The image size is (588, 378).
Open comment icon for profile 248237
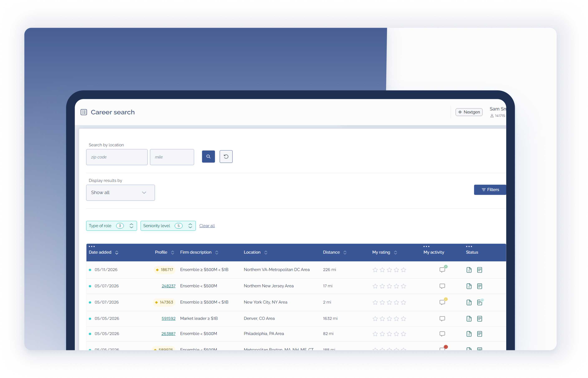click(442, 286)
